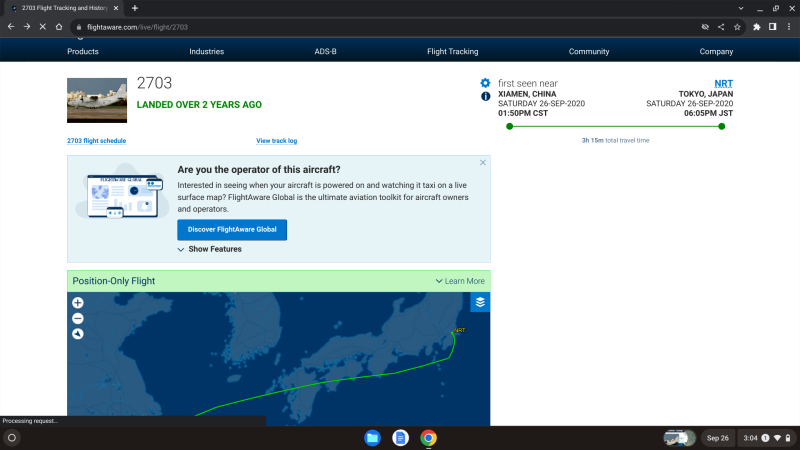
Task: Open Chrome from the shelf
Action: coord(429,438)
